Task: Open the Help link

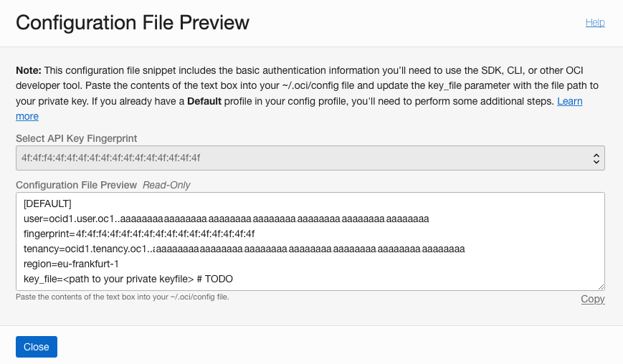Action: (595, 22)
